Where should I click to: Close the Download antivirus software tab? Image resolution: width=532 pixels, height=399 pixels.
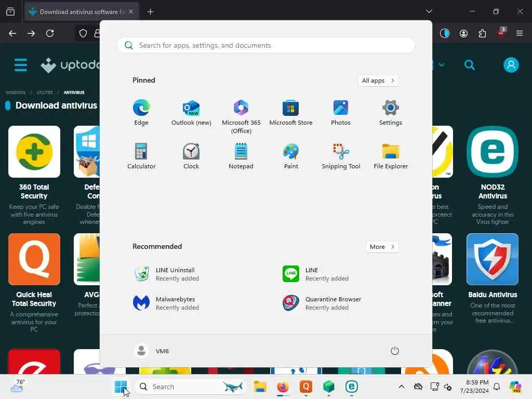pyautogui.click(x=131, y=12)
